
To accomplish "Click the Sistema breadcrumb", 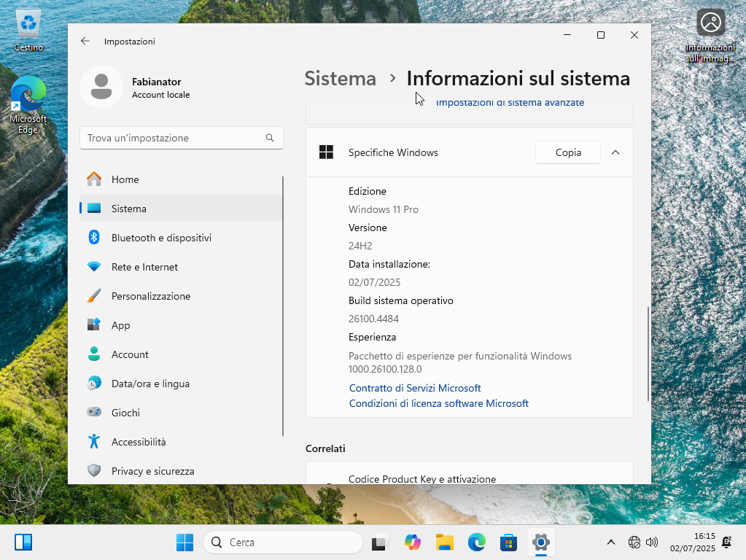I will pyautogui.click(x=340, y=79).
